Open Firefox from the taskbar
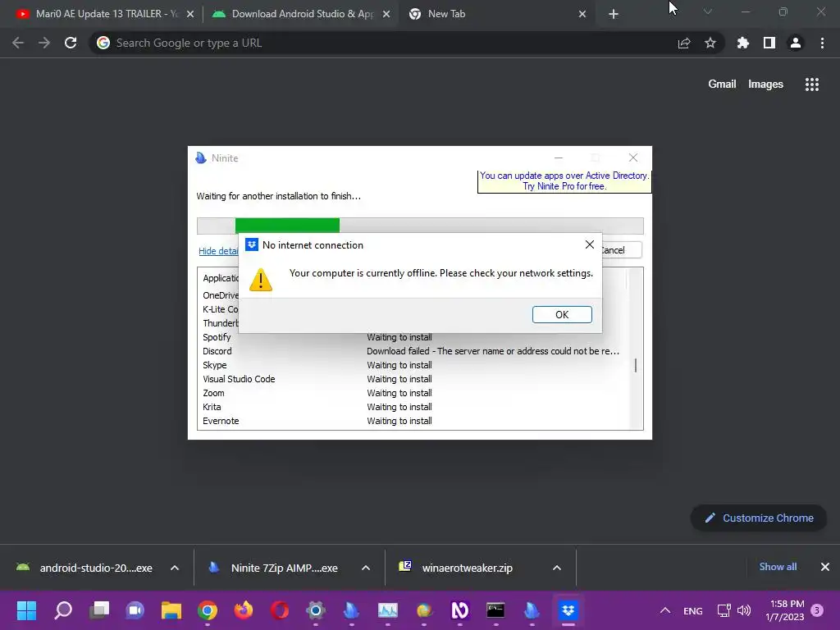Viewport: 840px width, 630px height. [244, 610]
